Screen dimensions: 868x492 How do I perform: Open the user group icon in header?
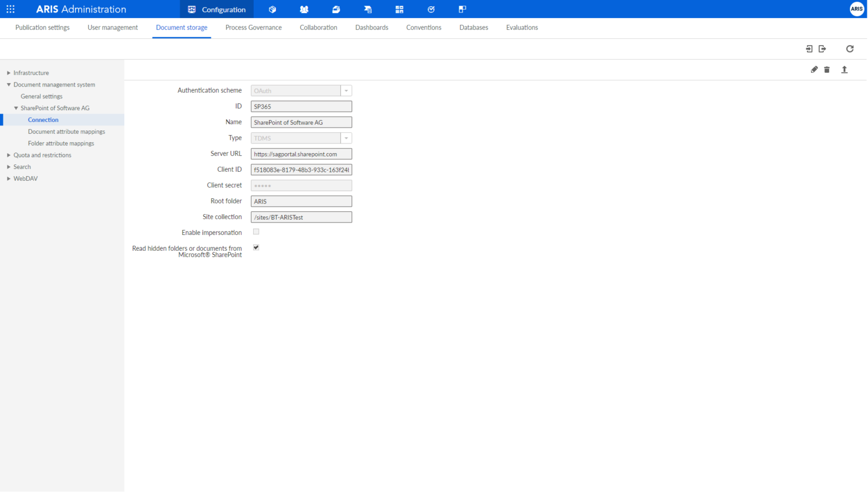(x=304, y=10)
